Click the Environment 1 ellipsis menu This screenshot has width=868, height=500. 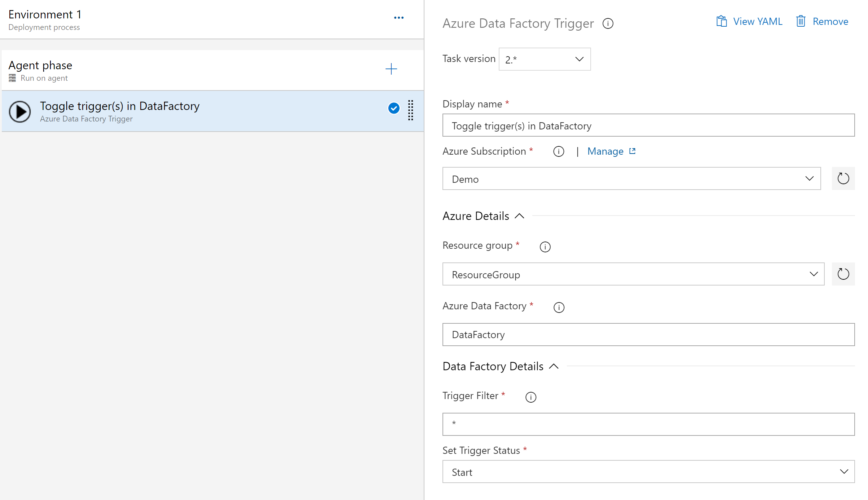point(398,18)
